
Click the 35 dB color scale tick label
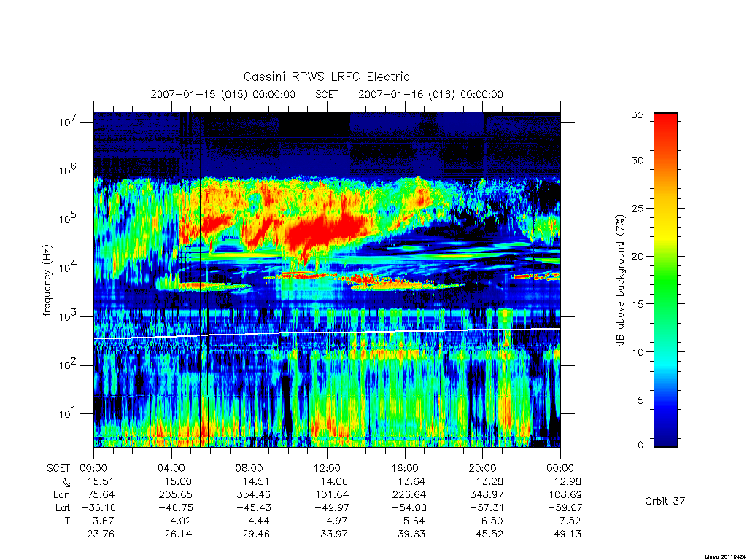coord(638,114)
